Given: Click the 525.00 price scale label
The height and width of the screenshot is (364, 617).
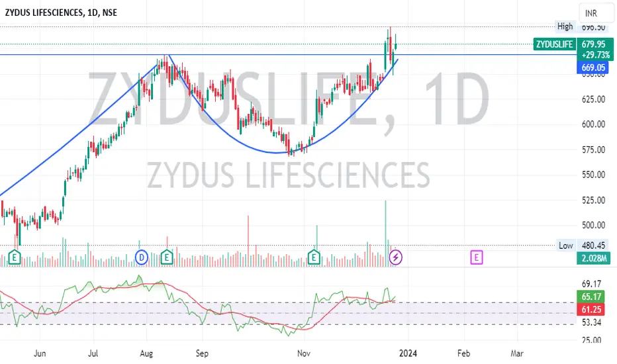Looking at the screenshot, I should pos(593,201).
